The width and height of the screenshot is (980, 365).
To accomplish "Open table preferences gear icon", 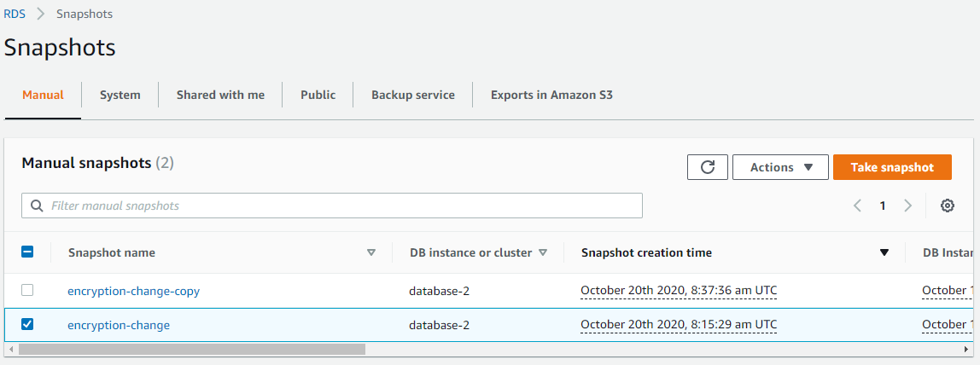I will click(x=948, y=206).
